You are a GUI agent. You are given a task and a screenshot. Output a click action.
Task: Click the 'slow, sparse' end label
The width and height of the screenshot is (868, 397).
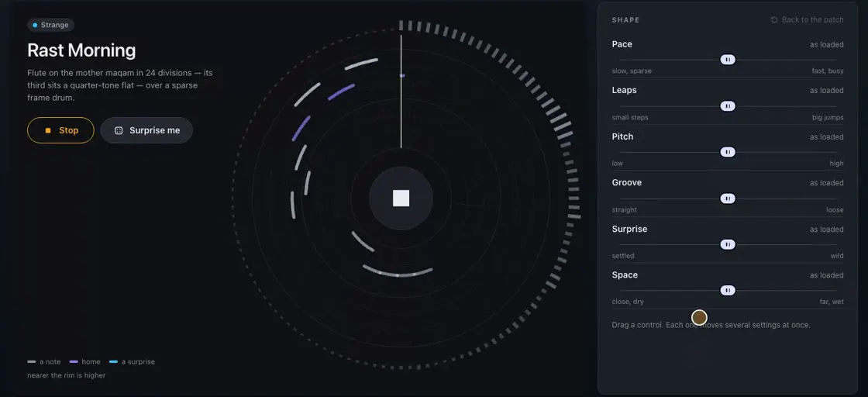tap(632, 71)
